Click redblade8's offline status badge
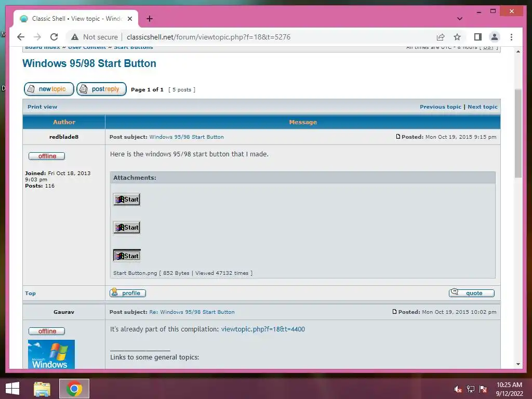The height and width of the screenshot is (399, 532). click(x=47, y=156)
